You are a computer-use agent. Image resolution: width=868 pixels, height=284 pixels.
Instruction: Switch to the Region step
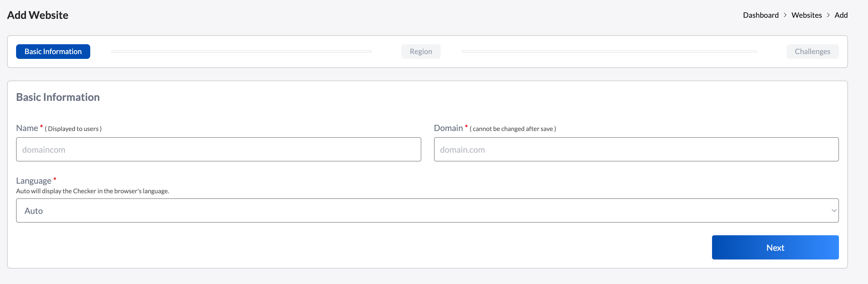420,52
